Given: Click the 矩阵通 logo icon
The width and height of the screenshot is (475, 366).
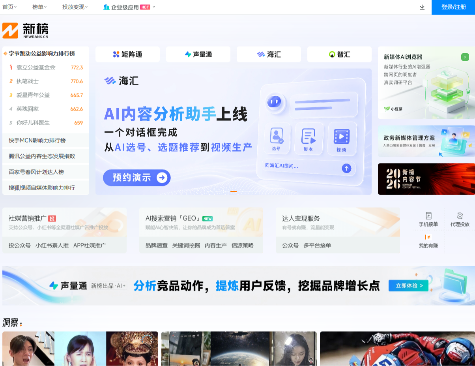Looking at the screenshot, I should [116, 54].
